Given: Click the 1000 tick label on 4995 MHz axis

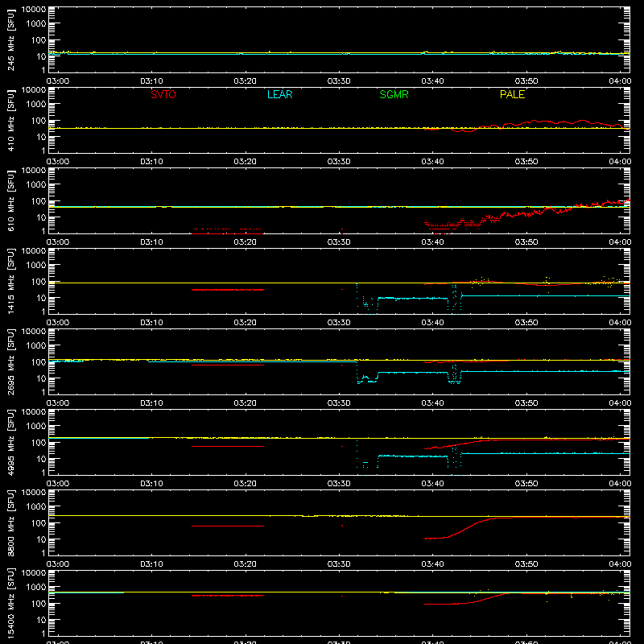Looking at the screenshot, I should click(36, 427).
